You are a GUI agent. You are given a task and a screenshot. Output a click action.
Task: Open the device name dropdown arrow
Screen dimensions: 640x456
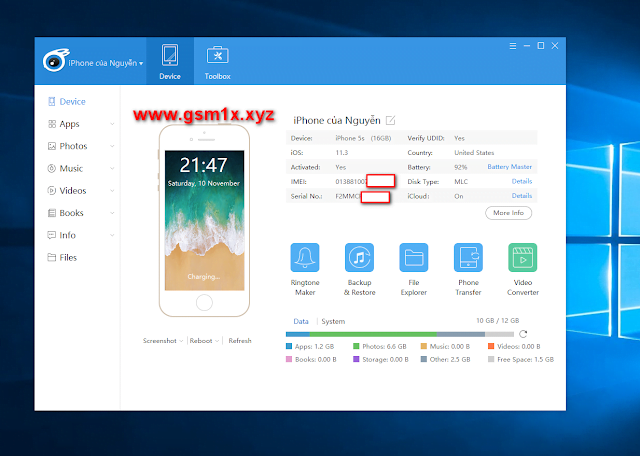tap(141, 63)
